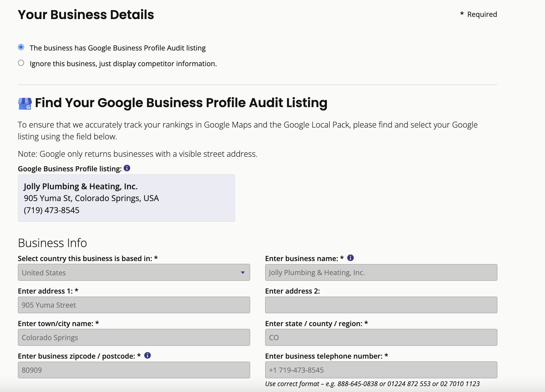The image size is (545, 392).
Task: Click the 'Use correct format' phone hint text
Action: (372, 384)
